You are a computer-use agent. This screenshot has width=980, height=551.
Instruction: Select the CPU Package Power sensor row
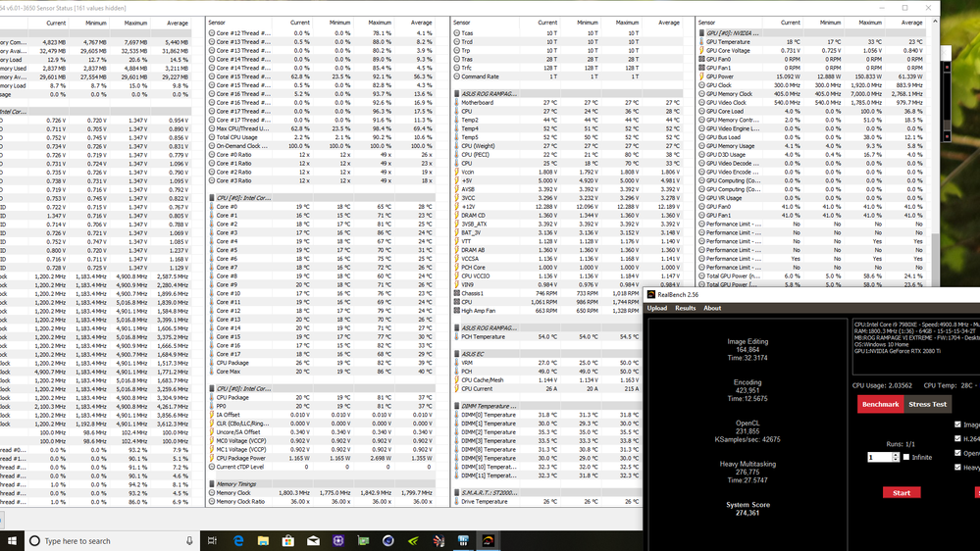(321, 458)
